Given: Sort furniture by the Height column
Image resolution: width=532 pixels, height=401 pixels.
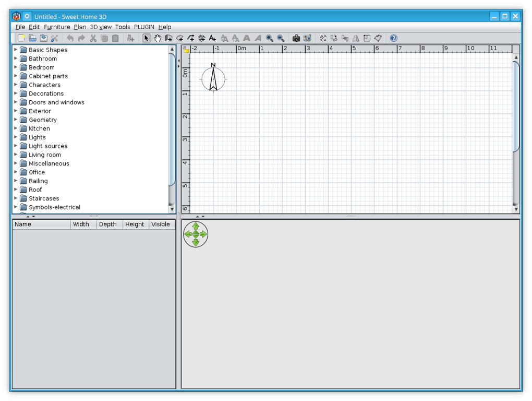Looking at the screenshot, I should [x=136, y=224].
